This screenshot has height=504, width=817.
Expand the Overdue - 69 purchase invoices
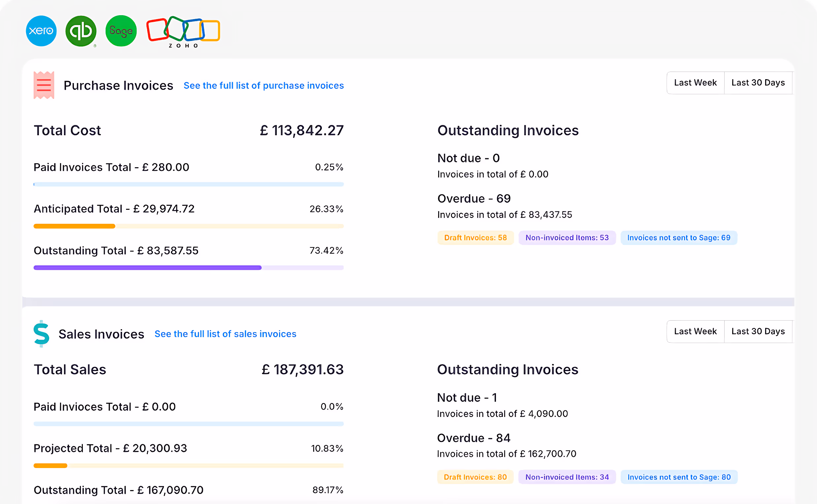point(474,198)
